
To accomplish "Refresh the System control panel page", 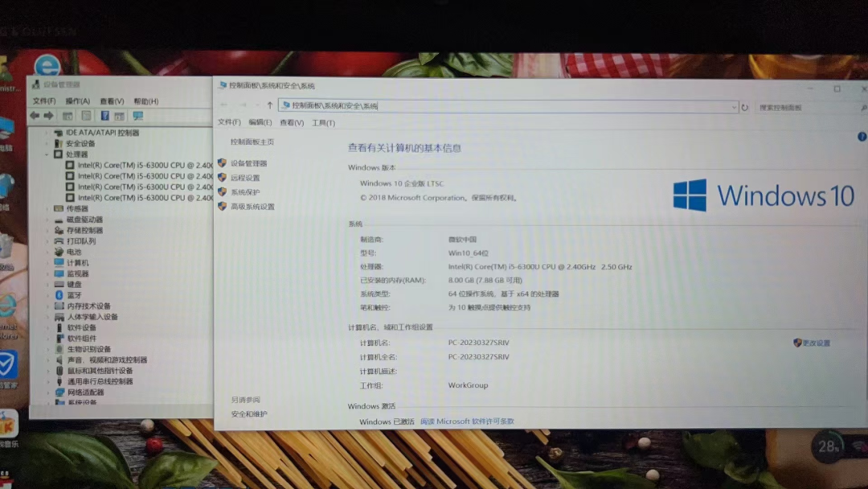I will [744, 108].
